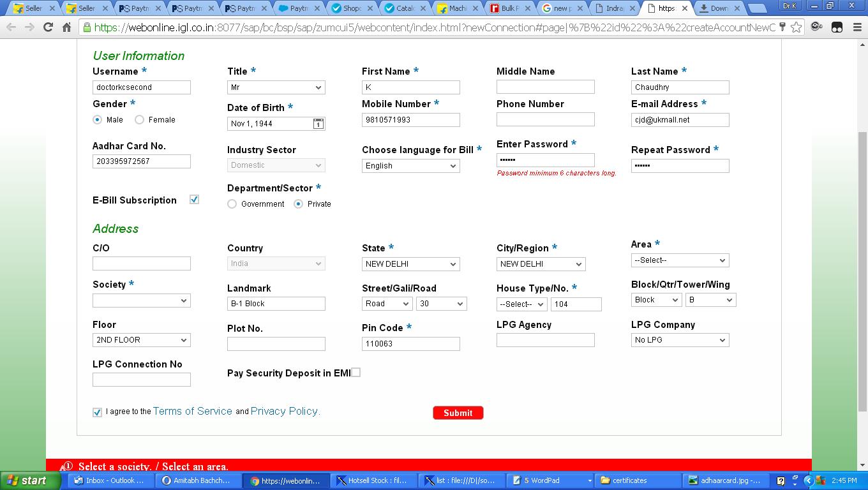The image size is (868, 490).
Task: Open the Chrome hamburger menu
Action: click(857, 27)
